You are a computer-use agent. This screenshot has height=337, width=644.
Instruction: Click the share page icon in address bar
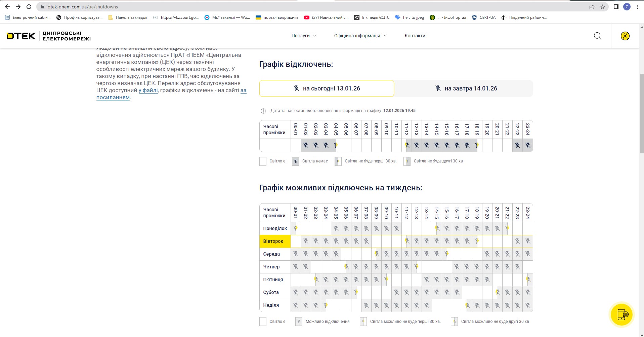(x=592, y=7)
